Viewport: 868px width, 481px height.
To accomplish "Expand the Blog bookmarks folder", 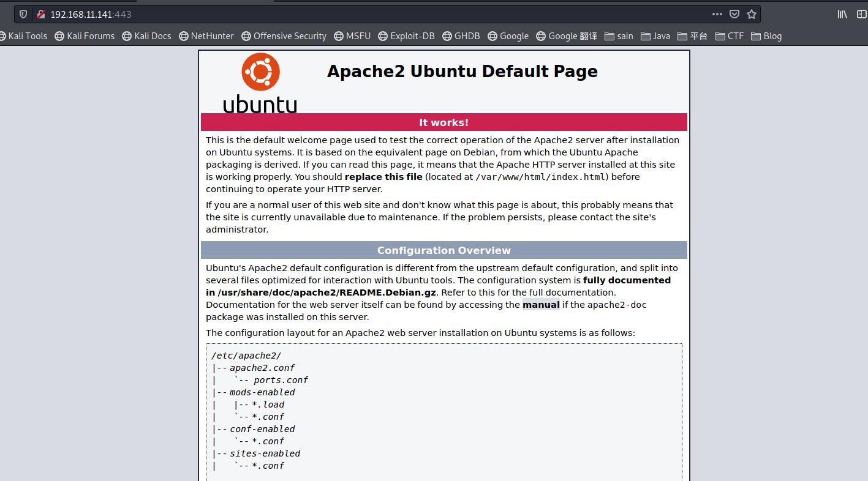I will pyautogui.click(x=766, y=36).
